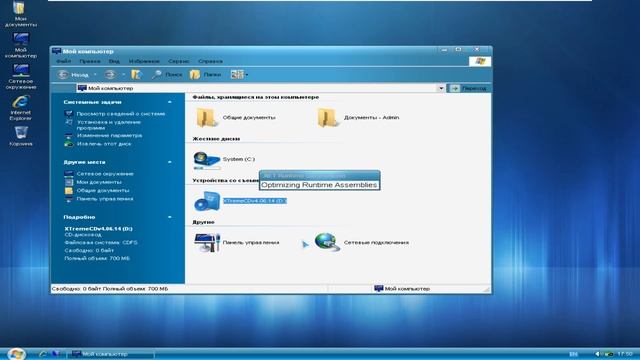
Task: Open the address bar dropdown
Action: [441, 88]
